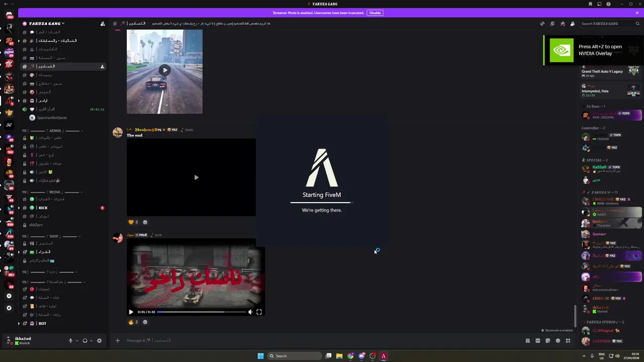Open apps icon in message bar

[568, 340]
